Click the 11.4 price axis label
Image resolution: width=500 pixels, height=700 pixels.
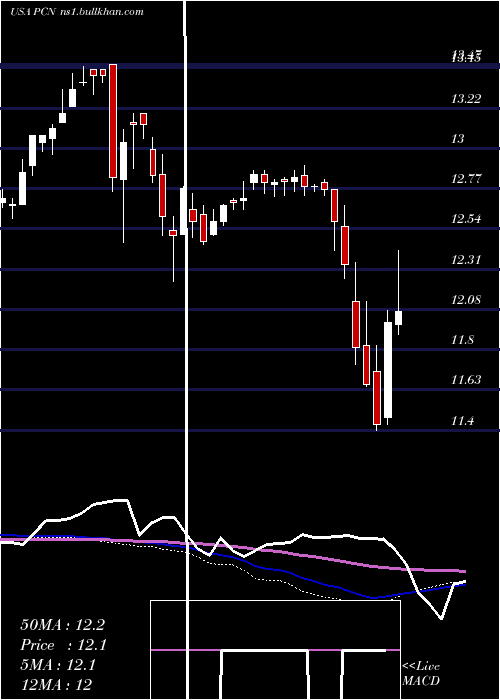coord(462,421)
